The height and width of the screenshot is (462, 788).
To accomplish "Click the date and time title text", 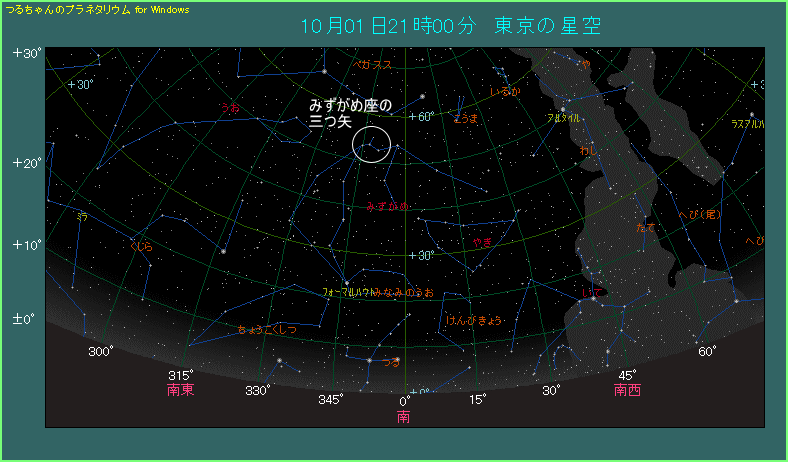I will 451,26.
